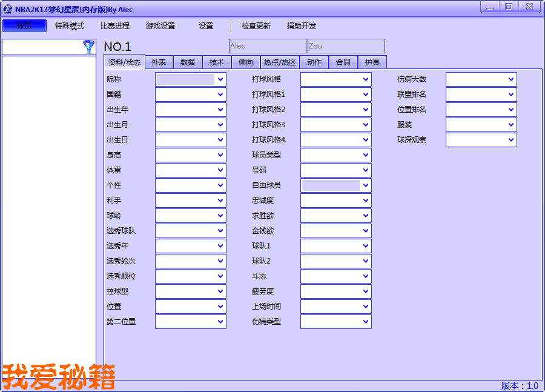Screen dimensions: 545x392
Task: Click the 检查更新 button
Action: click(256, 26)
